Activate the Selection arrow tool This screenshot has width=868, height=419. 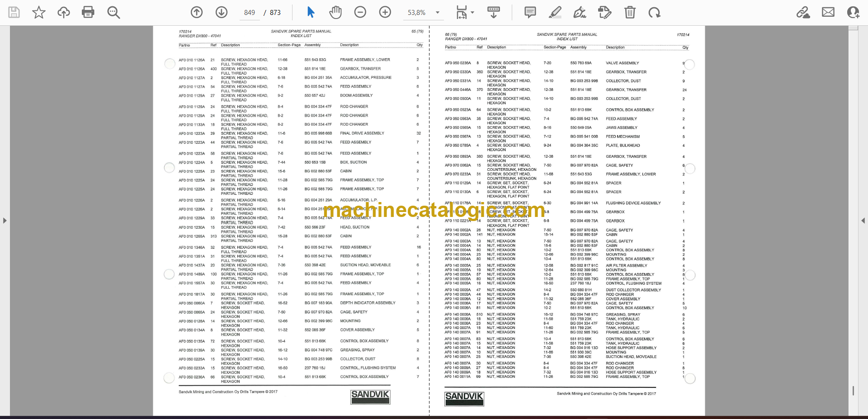[x=311, y=12]
